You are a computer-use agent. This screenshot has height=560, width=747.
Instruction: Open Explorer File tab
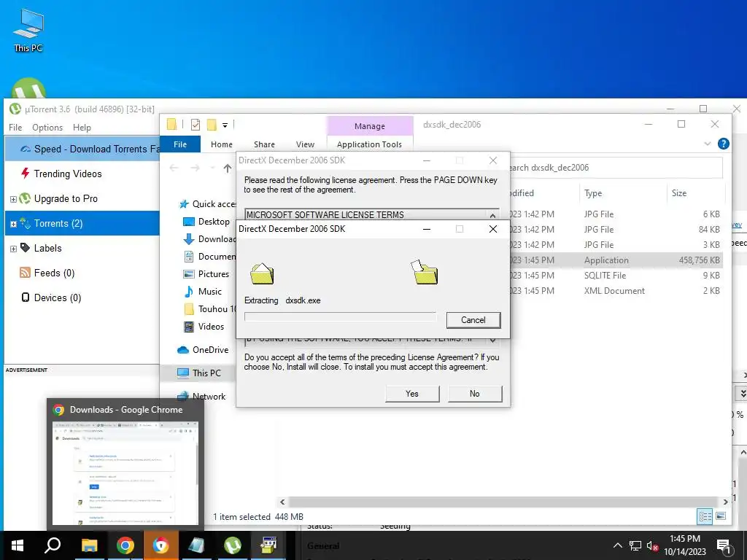180,144
